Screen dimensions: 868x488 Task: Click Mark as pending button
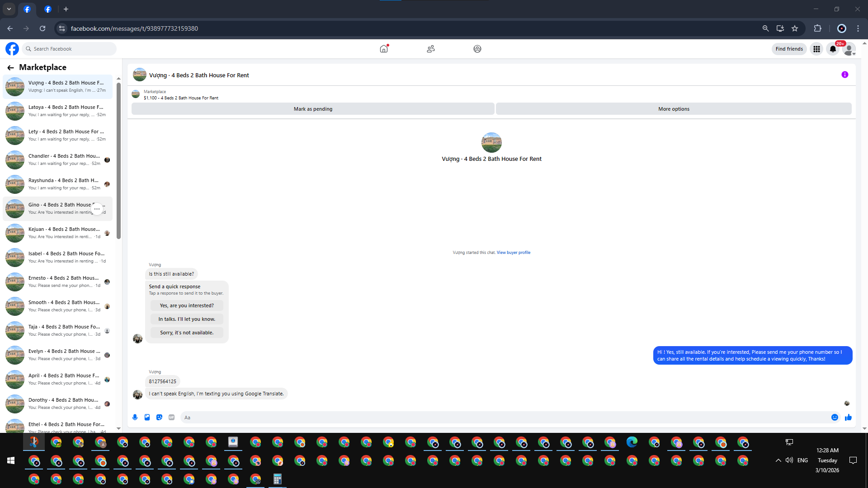coord(313,109)
